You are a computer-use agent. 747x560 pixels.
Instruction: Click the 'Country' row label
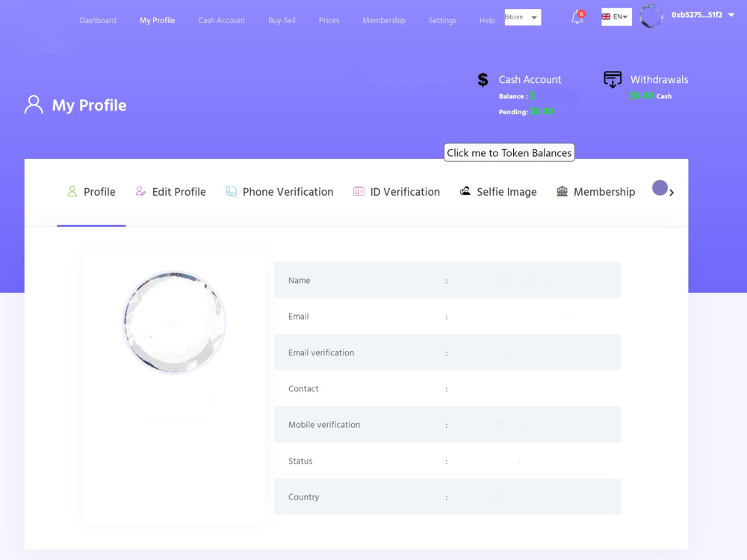click(x=303, y=497)
